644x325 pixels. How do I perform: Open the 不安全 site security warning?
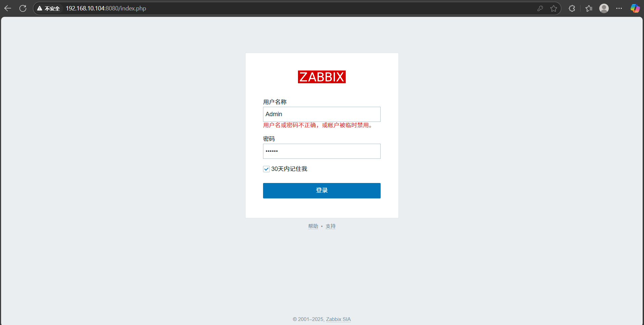pos(49,8)
